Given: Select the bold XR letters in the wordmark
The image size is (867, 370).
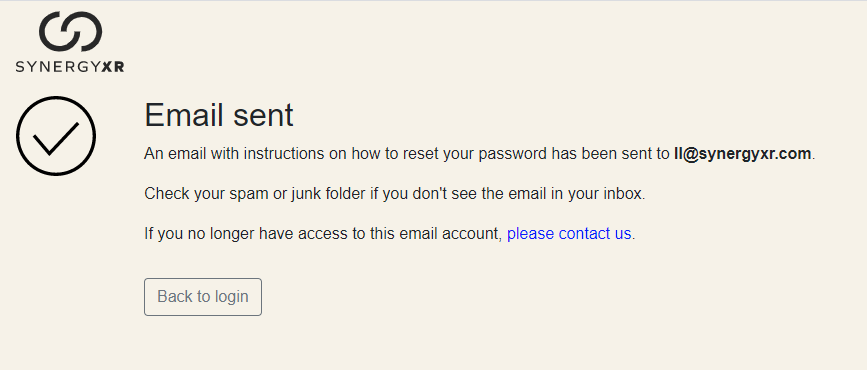Looking at the screenshot, I should [x=113, y=67].
